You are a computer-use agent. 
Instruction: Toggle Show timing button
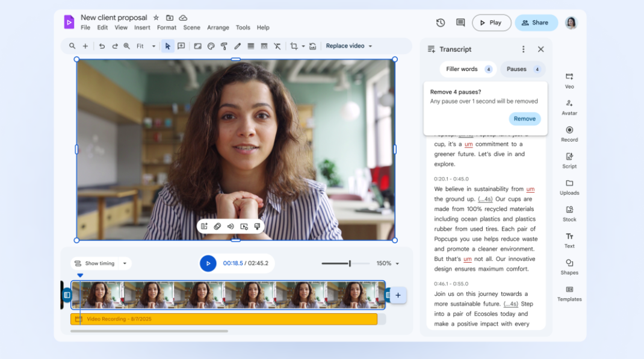coord(95,263)
